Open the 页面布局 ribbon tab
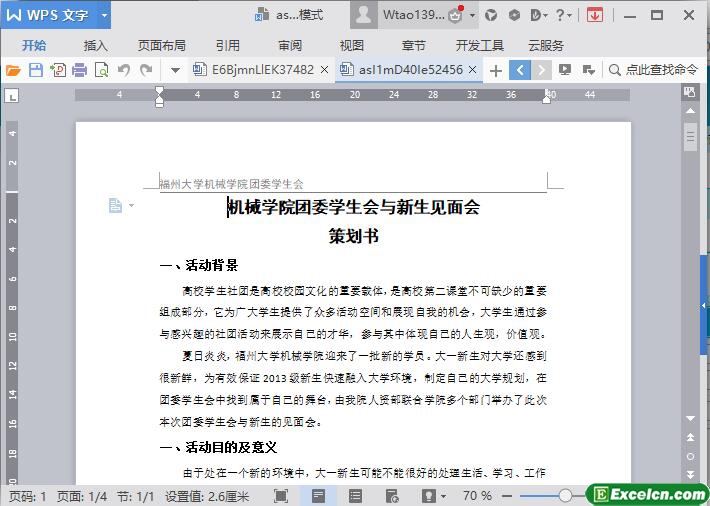This screenshot has width=710, height=506. click(162, 45)
